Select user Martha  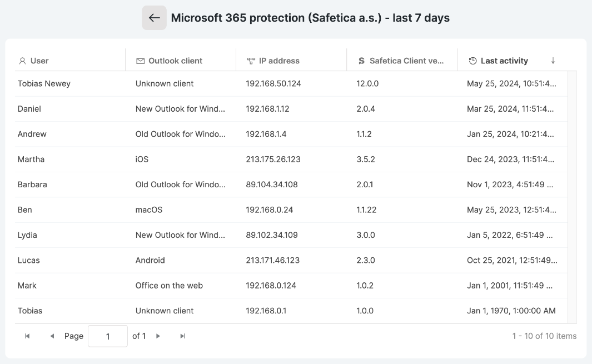[31, 159]
